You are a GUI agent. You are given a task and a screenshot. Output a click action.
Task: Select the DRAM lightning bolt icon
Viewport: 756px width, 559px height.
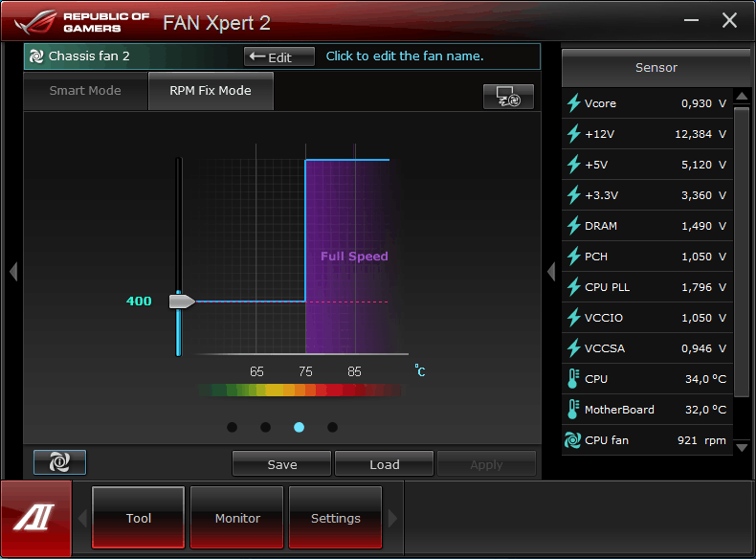573,226
